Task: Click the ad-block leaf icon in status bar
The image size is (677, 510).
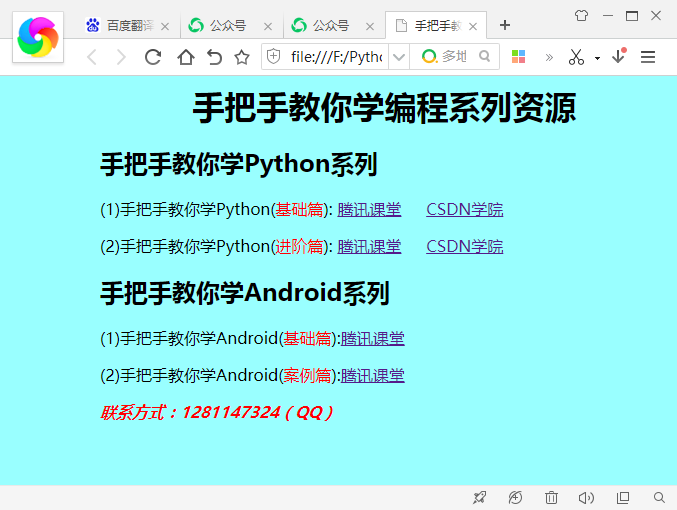Action: click(515, 498)
